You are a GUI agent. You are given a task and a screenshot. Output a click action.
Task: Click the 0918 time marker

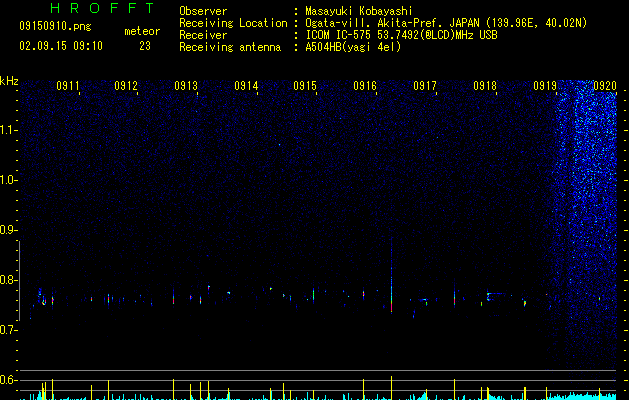click(485, 85)
